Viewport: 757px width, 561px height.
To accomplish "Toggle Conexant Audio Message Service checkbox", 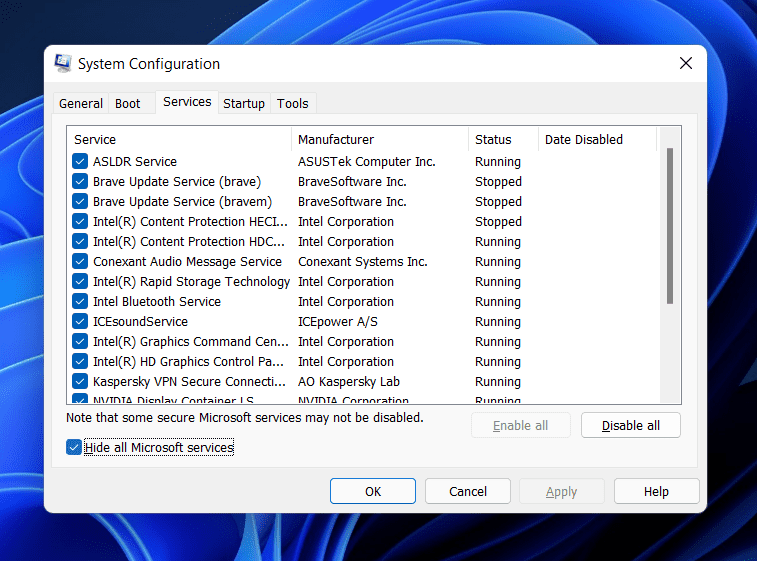I will point(80,262).
